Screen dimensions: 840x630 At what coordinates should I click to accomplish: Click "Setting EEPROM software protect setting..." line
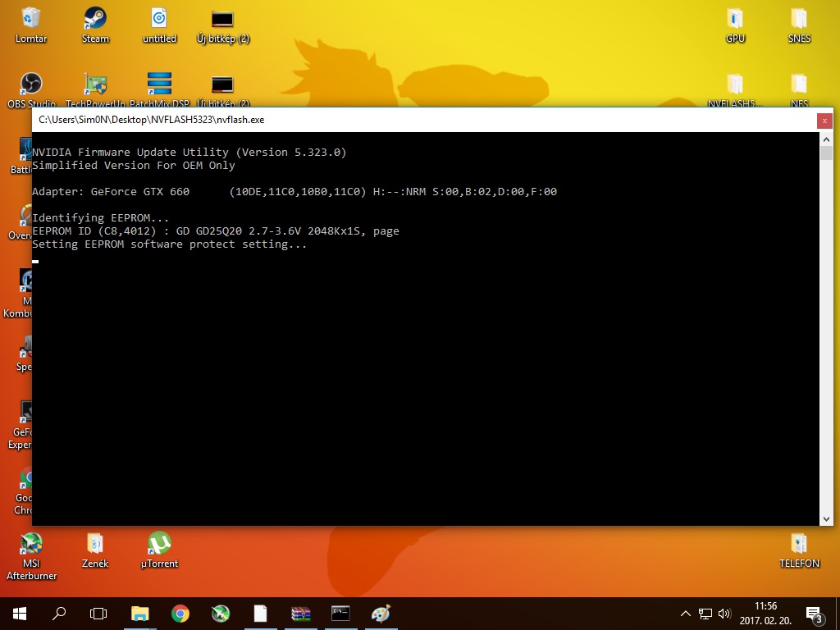(169, 244)
